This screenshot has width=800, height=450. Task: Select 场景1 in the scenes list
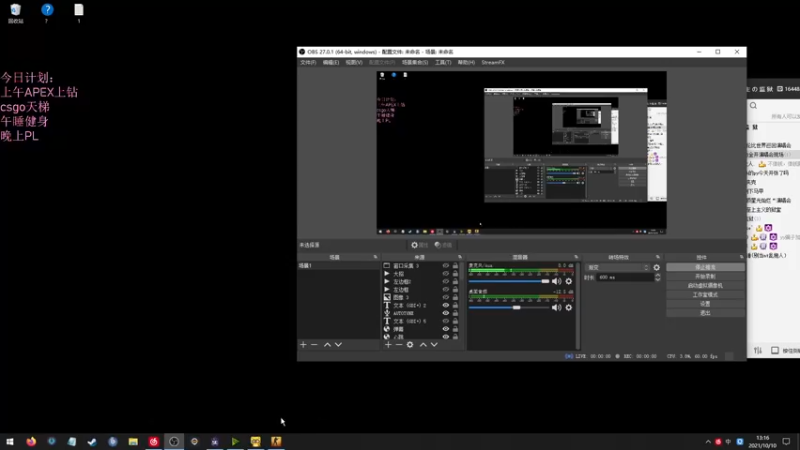point(338,266)
